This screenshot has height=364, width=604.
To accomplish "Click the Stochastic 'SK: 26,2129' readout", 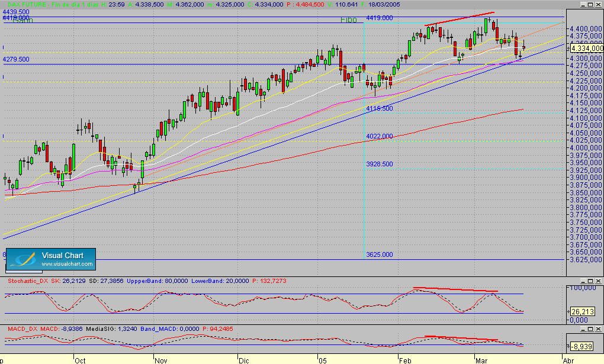I will click(69, 281).
